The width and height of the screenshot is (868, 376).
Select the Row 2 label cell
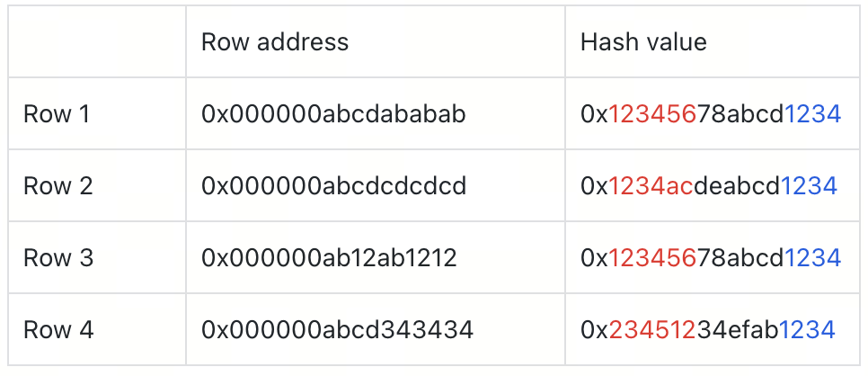tap(97, 186)
